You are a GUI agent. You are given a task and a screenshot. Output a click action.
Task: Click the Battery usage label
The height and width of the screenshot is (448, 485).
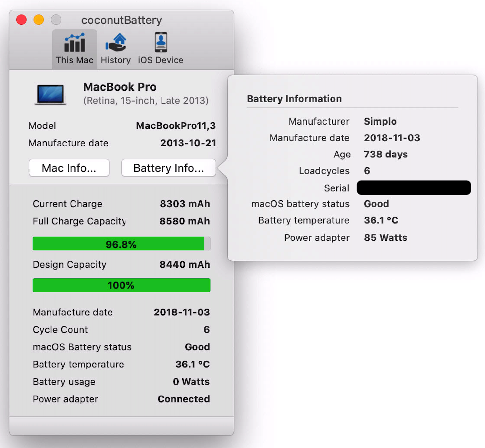point(64,382)
